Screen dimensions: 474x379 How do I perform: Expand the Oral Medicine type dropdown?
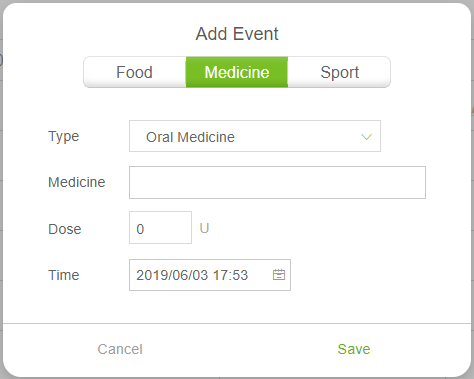tap(255, 136)
